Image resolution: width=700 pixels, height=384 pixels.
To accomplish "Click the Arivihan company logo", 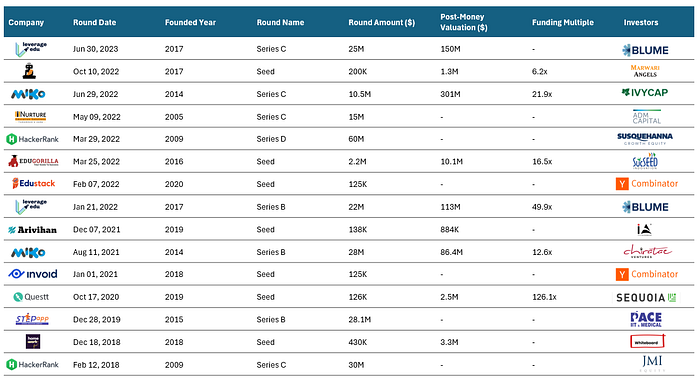I will [x=33, y=230].
